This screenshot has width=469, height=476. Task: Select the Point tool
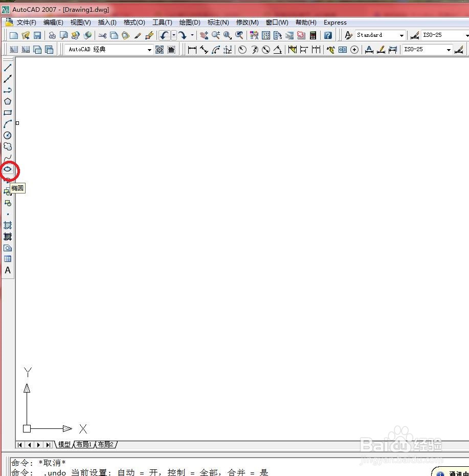pyautogui.click(x=8, y=214)
